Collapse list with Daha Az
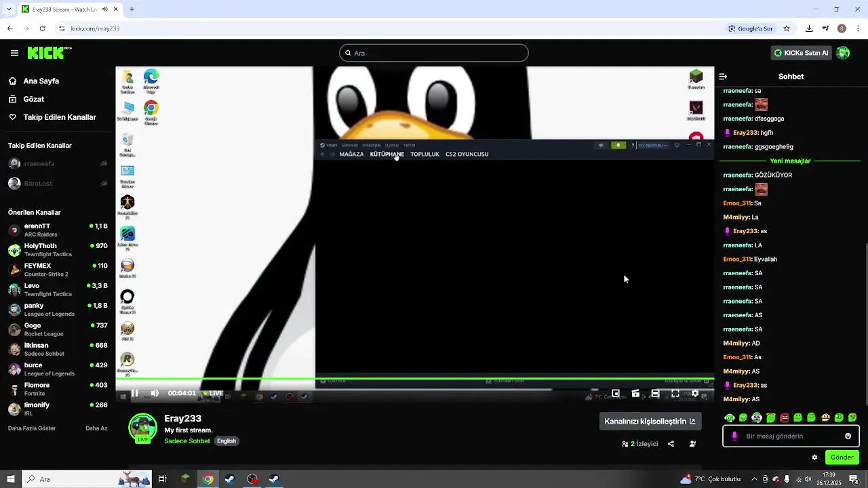This screenshot has height=488, width=868. click(96, 428)
